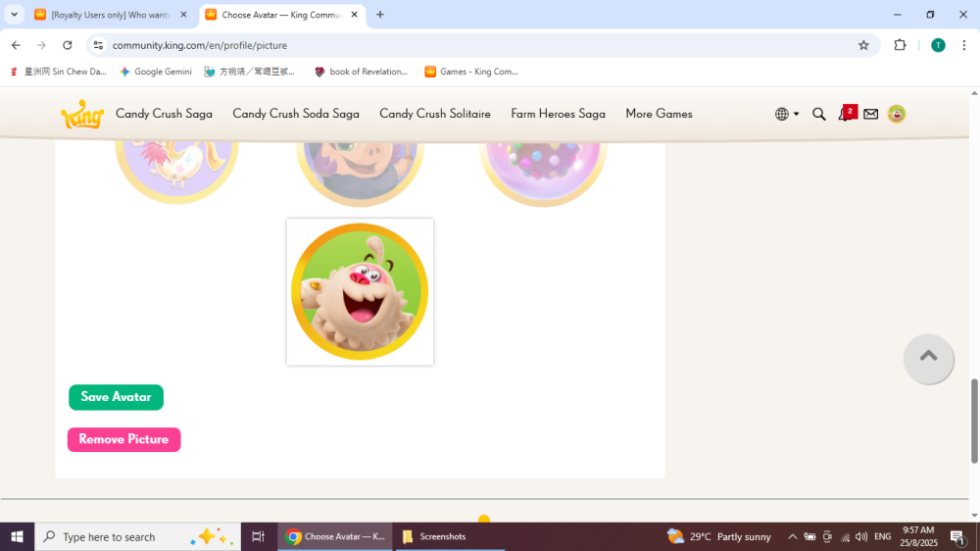Open Task View on the taskbar
The width and height of the screenshot is (980, 551).
pyautogui.click(x=258, y=536)
